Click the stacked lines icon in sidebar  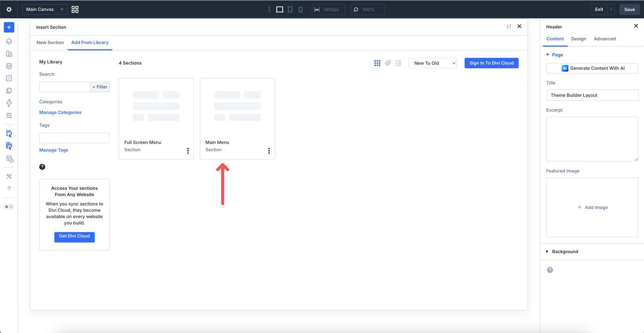9,116
